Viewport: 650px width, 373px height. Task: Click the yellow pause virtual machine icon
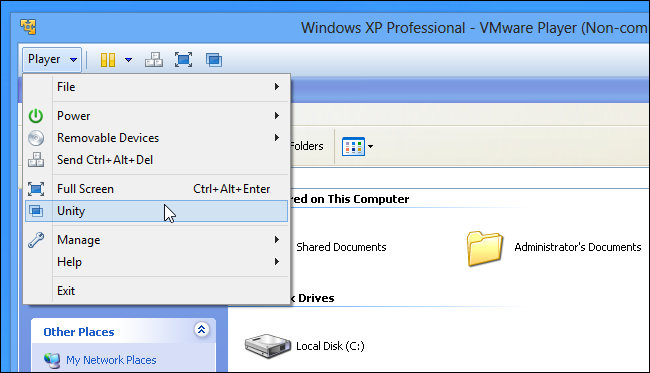point(108,60)
